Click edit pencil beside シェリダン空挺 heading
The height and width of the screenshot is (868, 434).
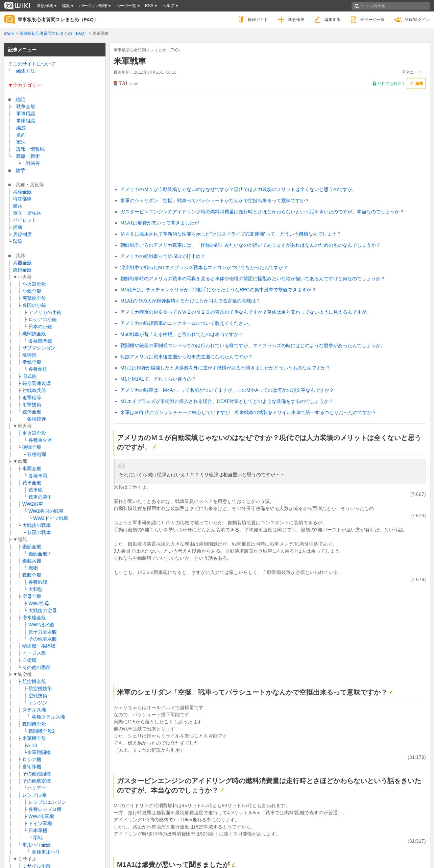tap(391, 692)
